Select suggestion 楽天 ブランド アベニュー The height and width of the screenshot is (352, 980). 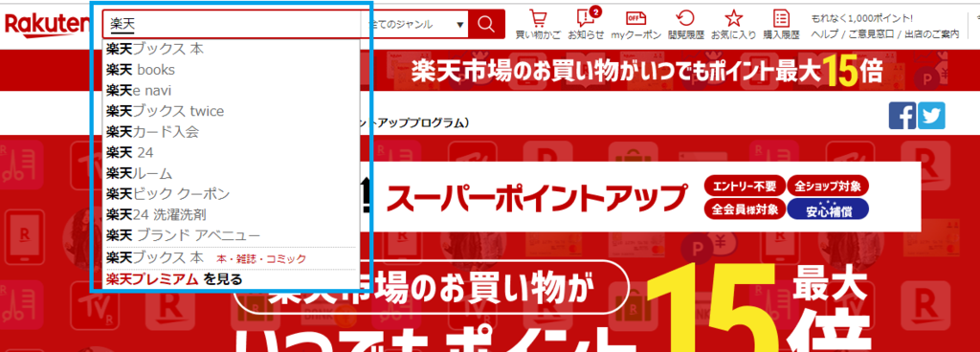tap(232, 235)
